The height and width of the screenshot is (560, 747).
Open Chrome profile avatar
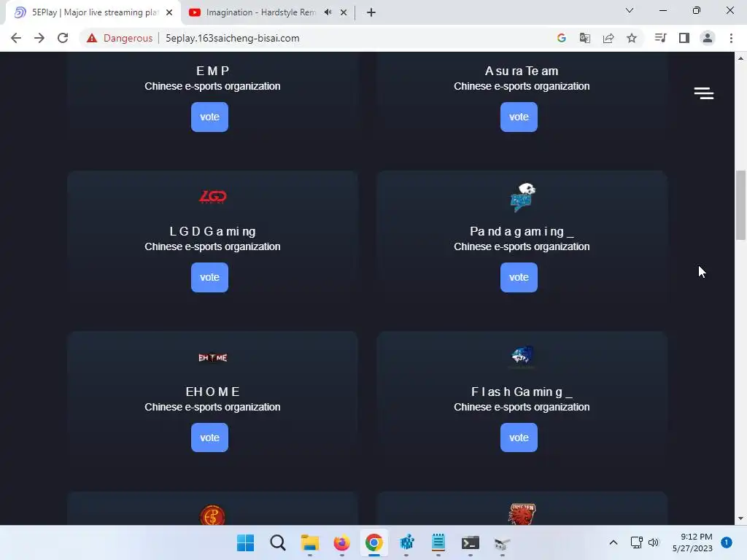click(708, 38)
